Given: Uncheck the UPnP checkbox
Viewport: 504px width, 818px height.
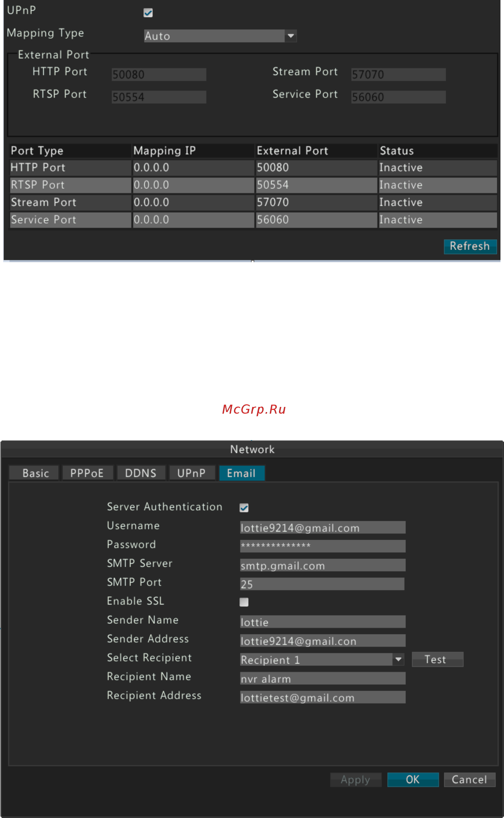Looking at the screenshot, I should [148, 13].
